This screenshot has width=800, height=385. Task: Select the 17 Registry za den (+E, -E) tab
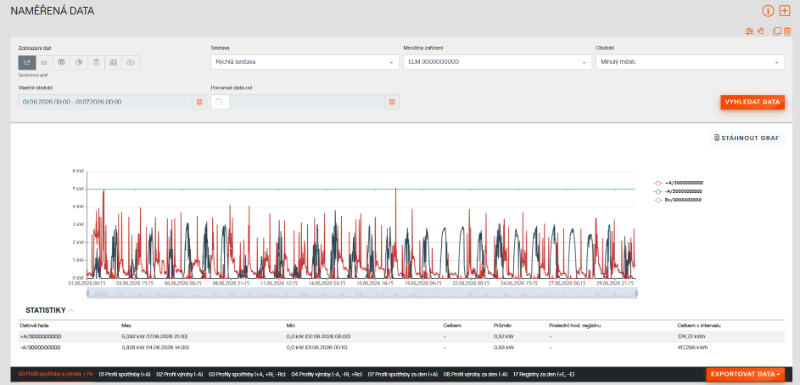click(x=544, y=374)
